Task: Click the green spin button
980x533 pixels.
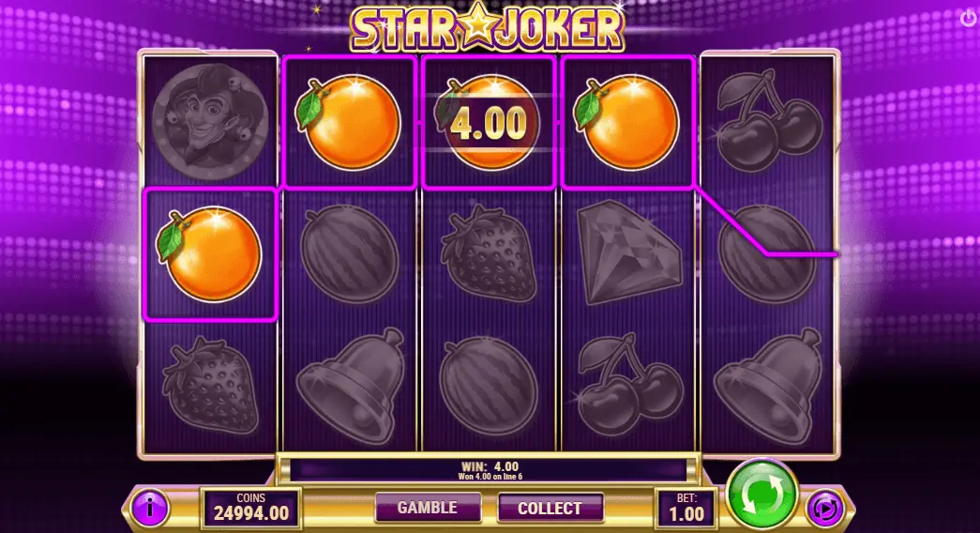Action: tap(761, 494)
